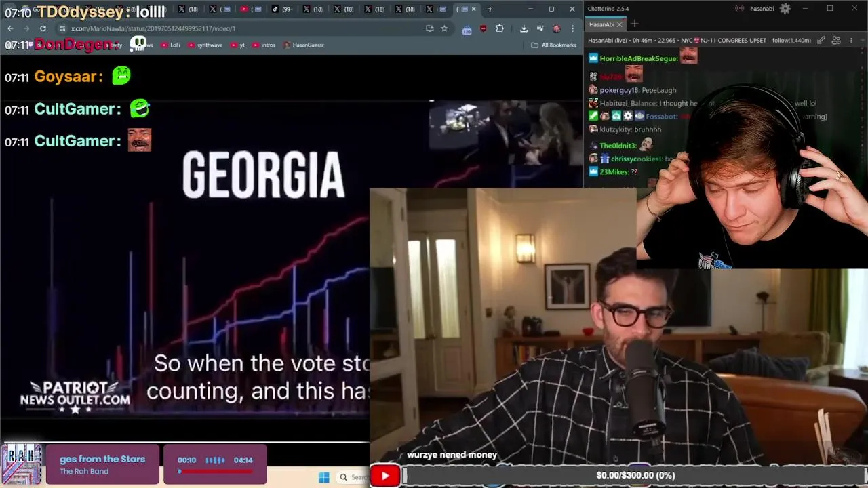Screen dimensions: 868x488
Task: Open the Windows Start button
Action: click(323, 477)
